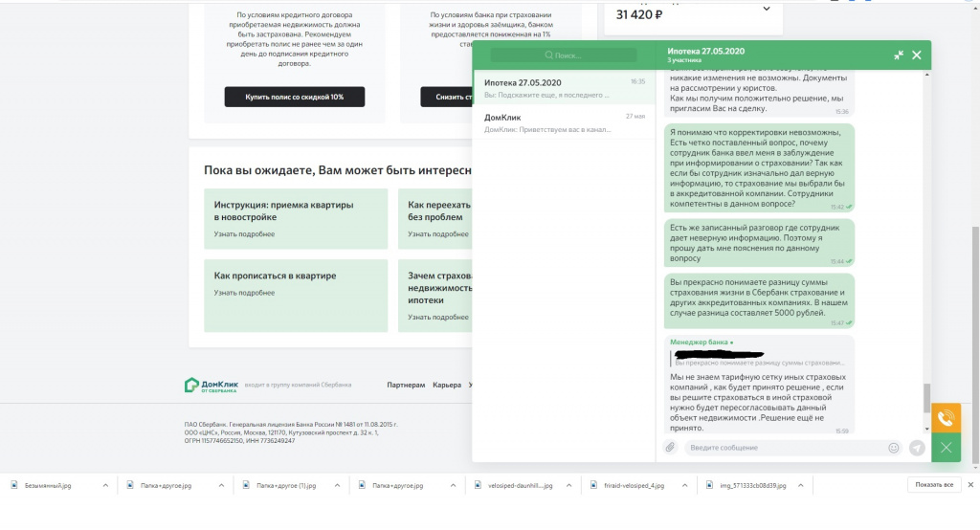
Task: Close the green chat widget button
Action: pyautogui.click(x=946, y=448)
